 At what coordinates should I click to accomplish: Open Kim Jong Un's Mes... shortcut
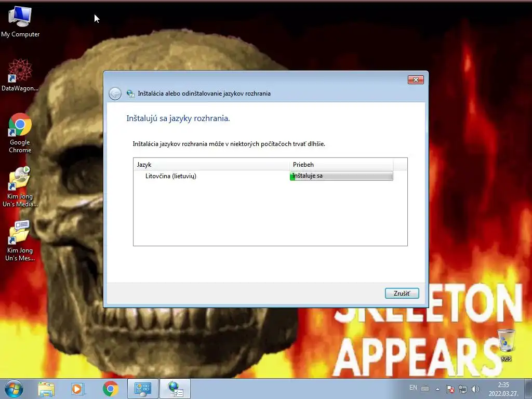pos(20,241)
